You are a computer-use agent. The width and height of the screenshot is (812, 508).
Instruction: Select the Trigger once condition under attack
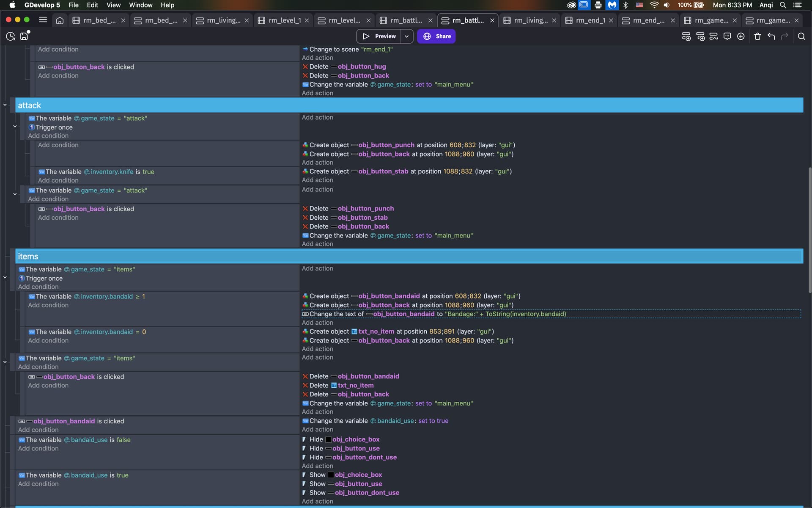click(50, 127)
